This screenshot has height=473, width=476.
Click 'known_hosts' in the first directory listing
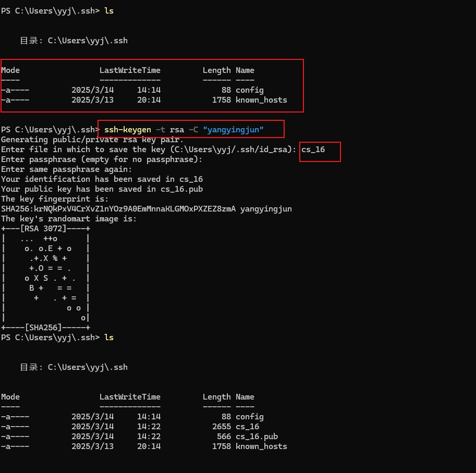coord(261,100)
